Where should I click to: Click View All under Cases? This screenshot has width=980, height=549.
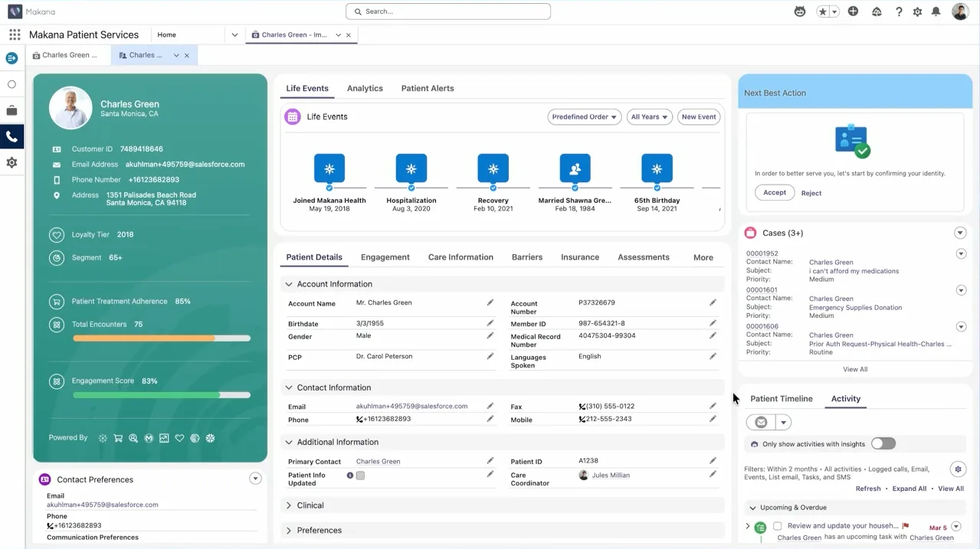[854, 368]
